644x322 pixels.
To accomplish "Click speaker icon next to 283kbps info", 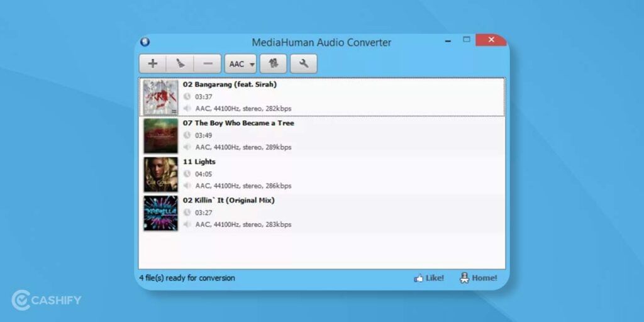I will 187,225.
